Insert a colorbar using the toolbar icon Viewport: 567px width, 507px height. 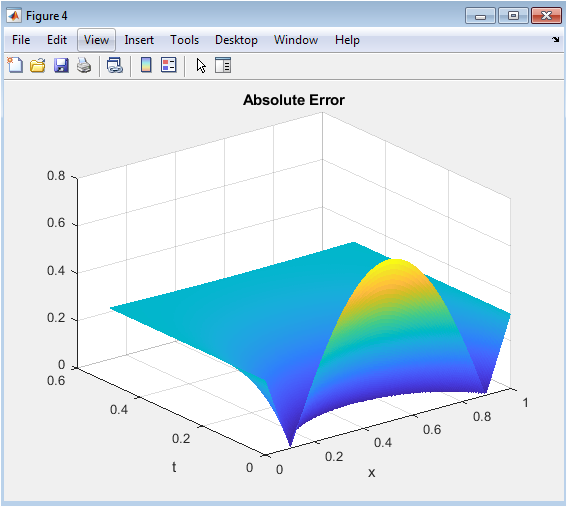146,65
